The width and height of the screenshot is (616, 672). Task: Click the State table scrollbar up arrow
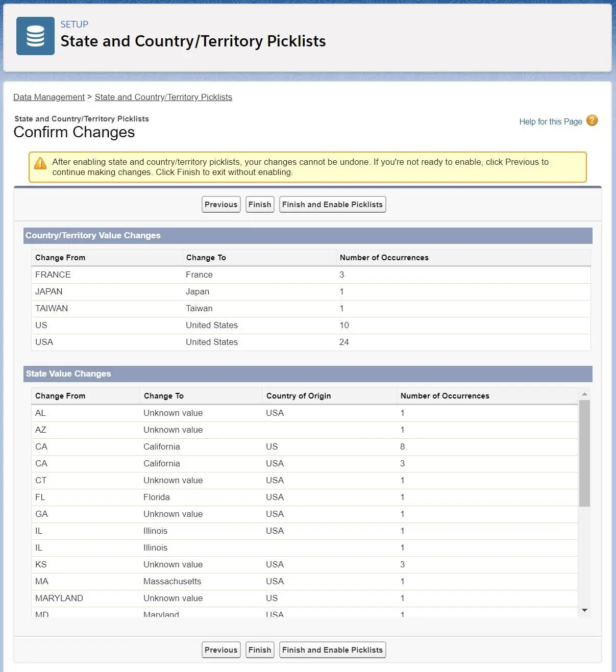point(584,394)
